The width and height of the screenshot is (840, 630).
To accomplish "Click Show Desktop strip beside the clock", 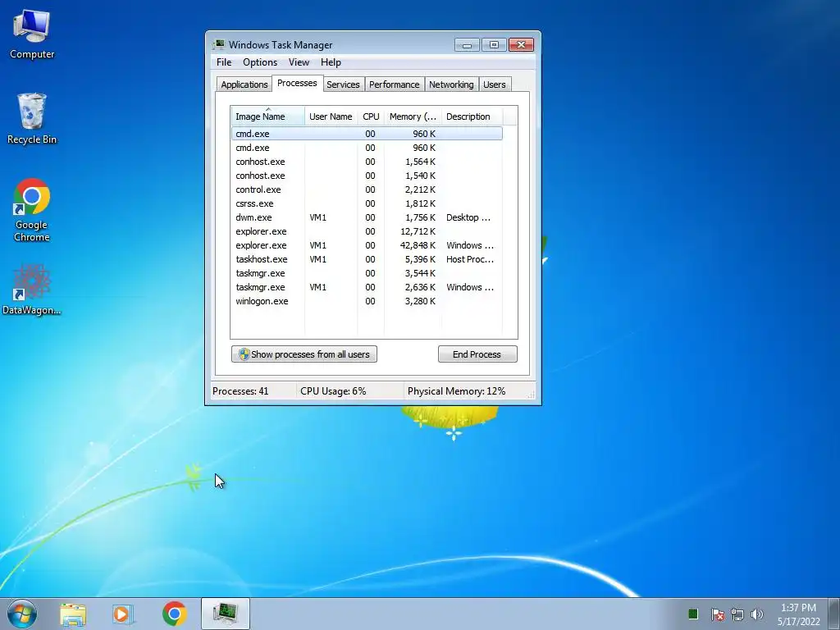I will pos(833,614).
